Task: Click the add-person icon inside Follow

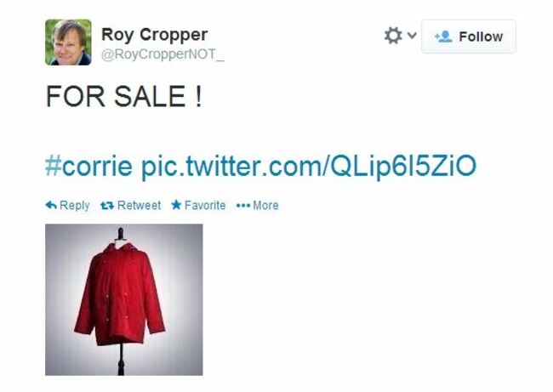Action: coord(443,37)
